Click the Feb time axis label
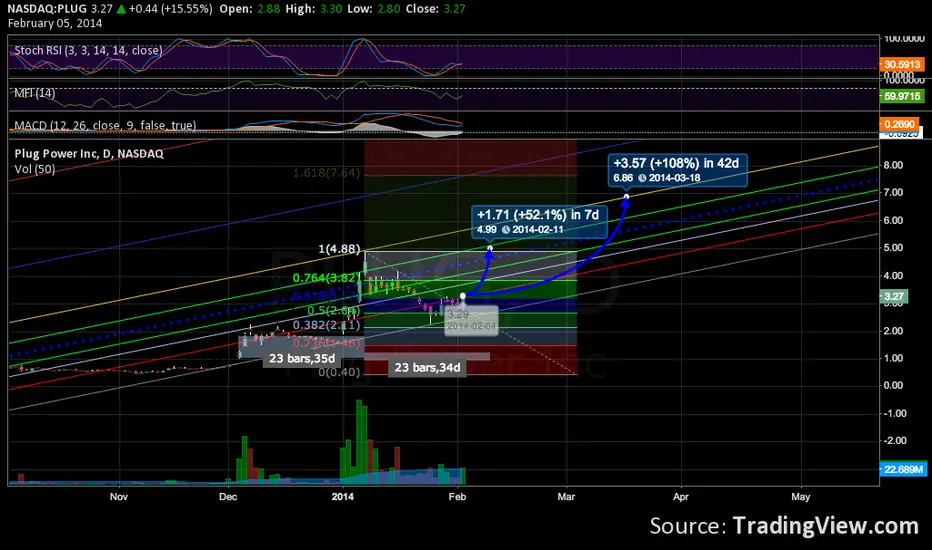Viewport: 932px width, 550px height. 457,496
